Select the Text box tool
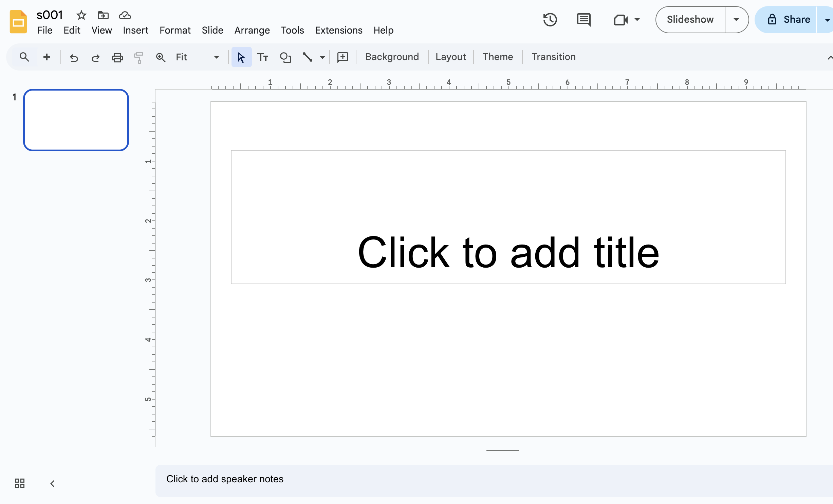Viewport: 833px width, 504px height. point(263,57)
